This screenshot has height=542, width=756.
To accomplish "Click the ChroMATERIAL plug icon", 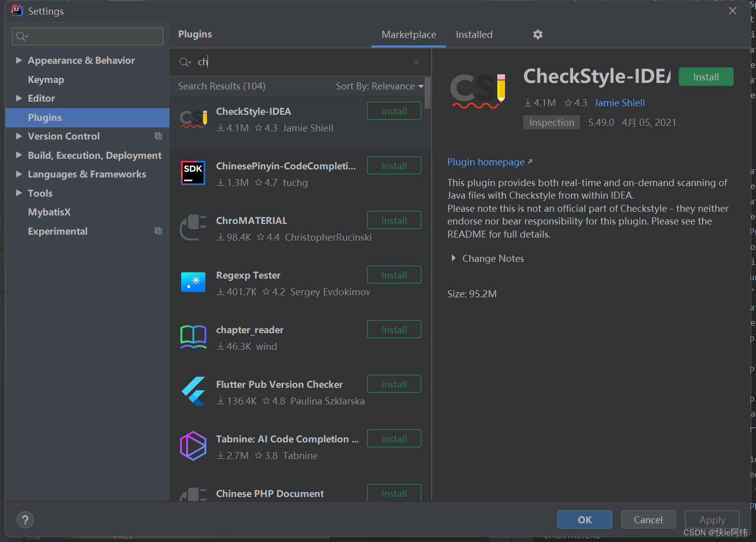I will [x=193, y=228].
